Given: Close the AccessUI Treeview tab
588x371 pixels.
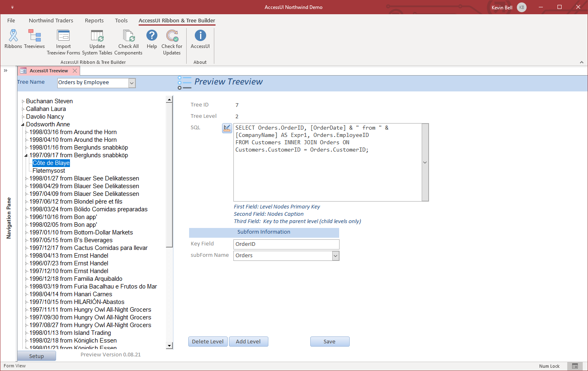Looking at the screenshot, I should pos(75,71).
